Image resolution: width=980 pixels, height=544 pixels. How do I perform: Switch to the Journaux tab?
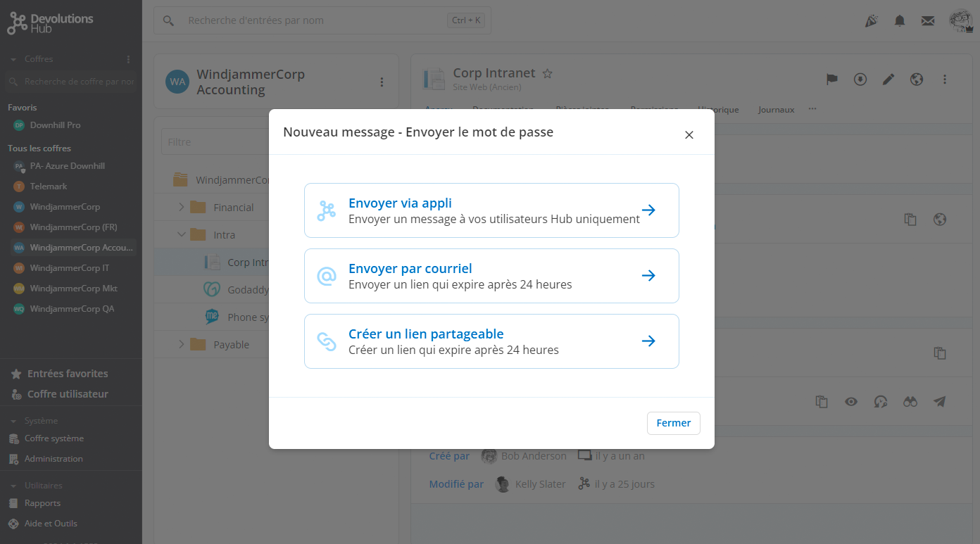coord(776,110)
